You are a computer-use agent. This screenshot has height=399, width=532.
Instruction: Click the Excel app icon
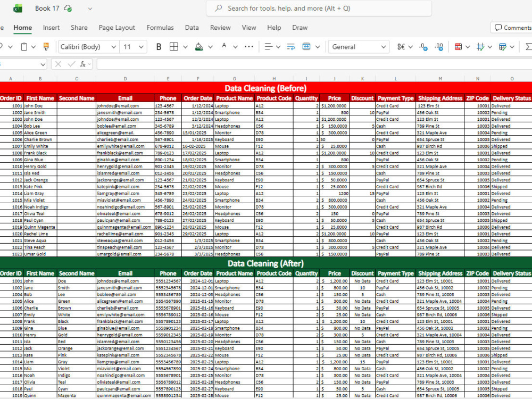18,9
